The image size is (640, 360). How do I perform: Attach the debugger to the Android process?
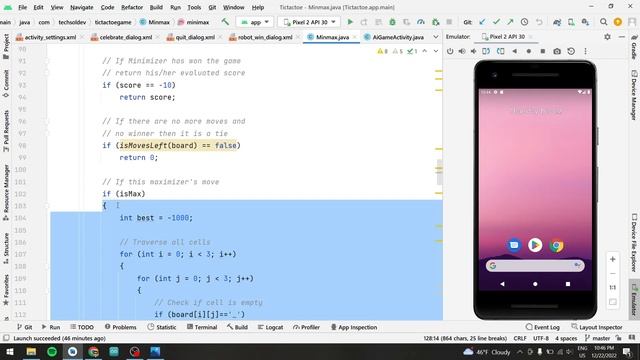pyautogui.click(x=436, y=22)
